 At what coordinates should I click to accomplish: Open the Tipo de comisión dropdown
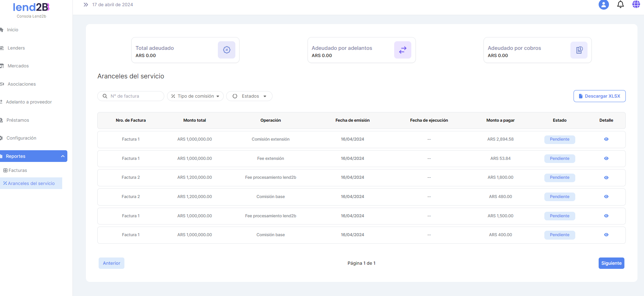[195, 96]
